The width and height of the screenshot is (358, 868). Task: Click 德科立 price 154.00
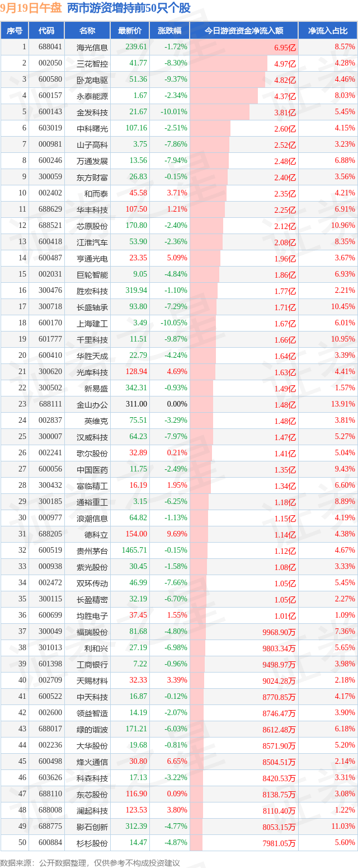point(136,534)
